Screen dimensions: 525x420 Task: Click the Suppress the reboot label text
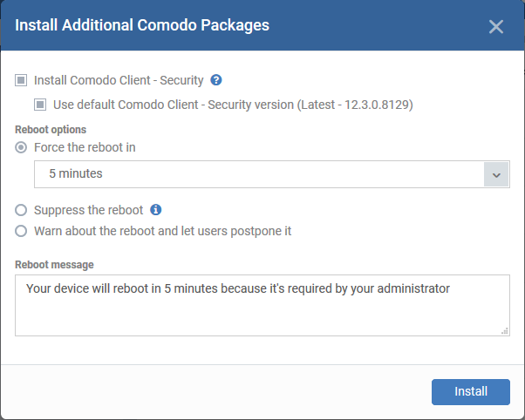(x=89, y=210)
